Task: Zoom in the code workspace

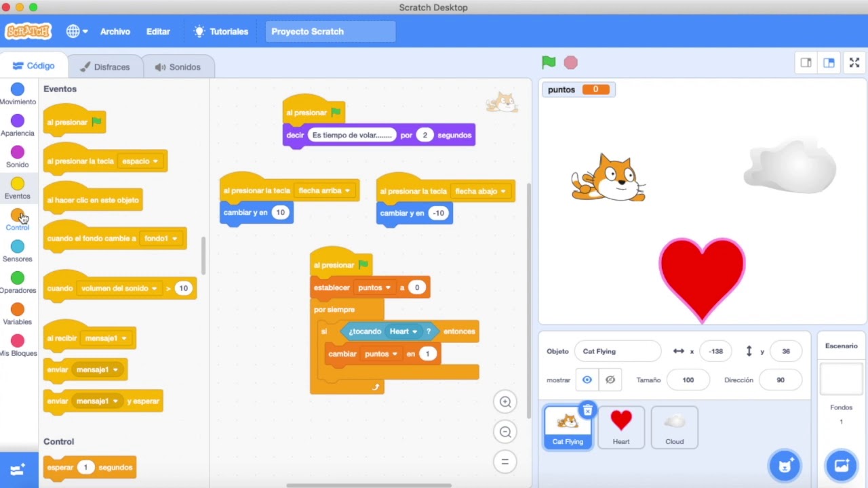Action: click(x=505, y=402)
